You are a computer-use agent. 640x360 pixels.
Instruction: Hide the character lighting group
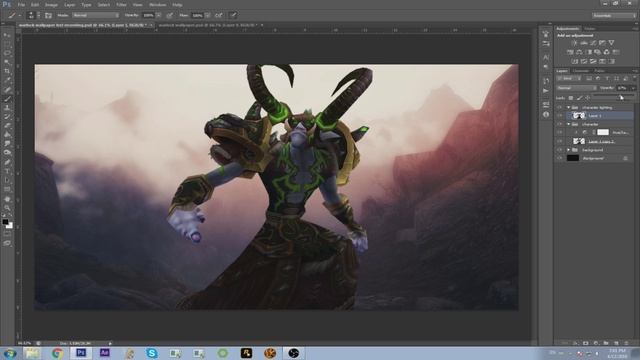(x=560, y=107)
